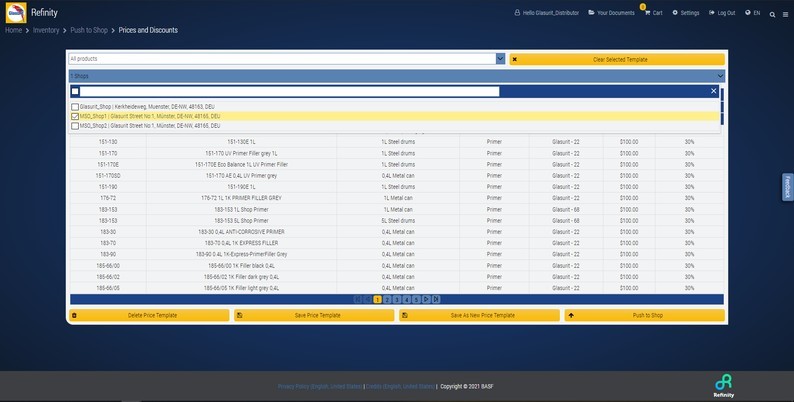794x402 pixels.
Task: Click Clear Selected Template button
Action: click(617, 59)
